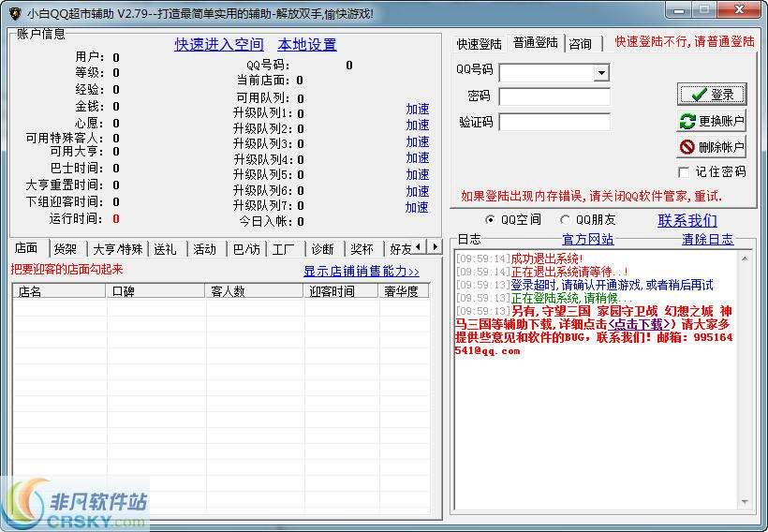Open the 快速进入空间 link
The image size is (768, 532).
219,45
